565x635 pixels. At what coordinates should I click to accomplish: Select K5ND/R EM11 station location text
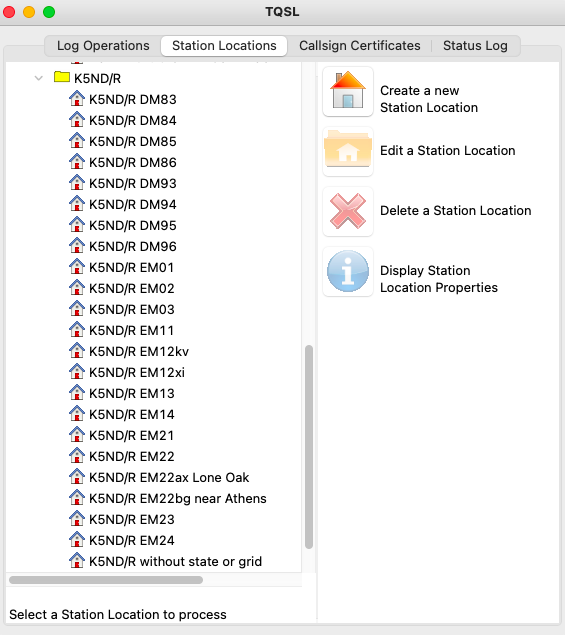coord(131,331)
